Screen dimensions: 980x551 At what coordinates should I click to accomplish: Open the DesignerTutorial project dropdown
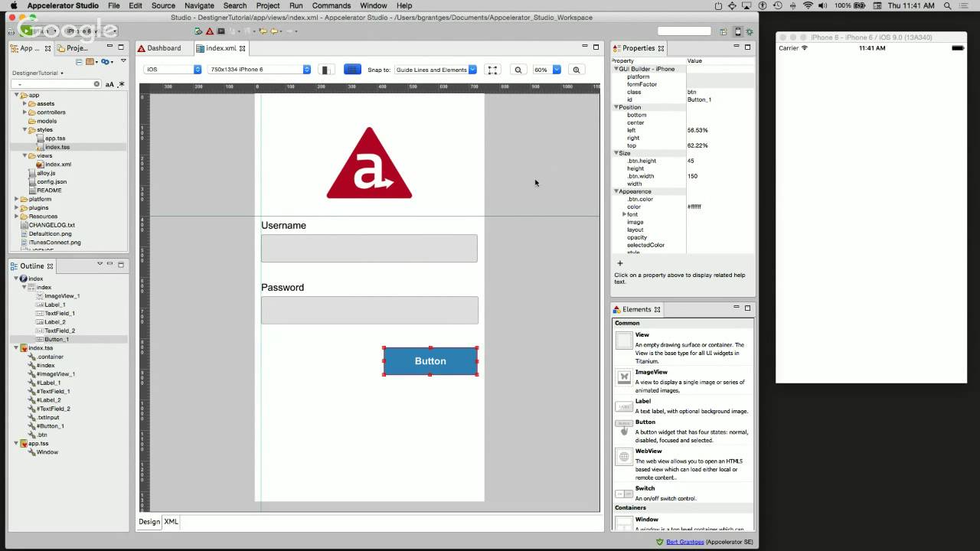pyautogui.click(x=38, y=73)
